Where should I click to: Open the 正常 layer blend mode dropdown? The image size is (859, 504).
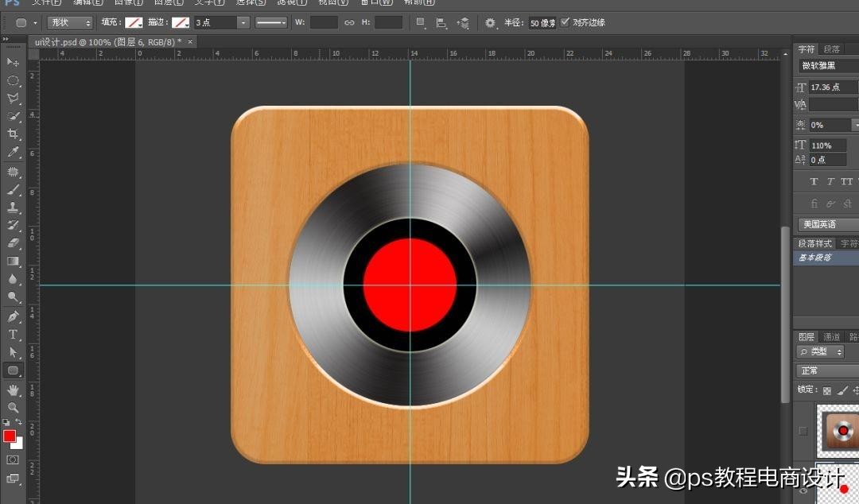(x=824, y=370)
